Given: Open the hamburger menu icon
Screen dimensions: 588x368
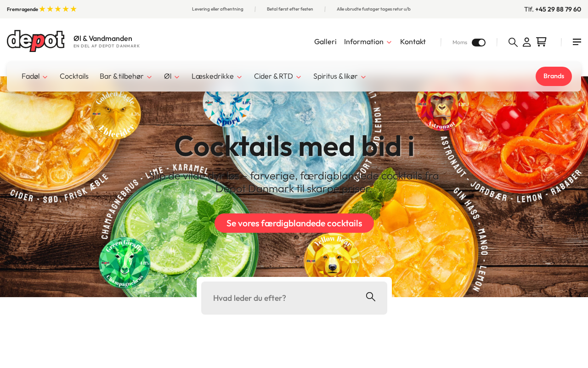Looking at the screenshot, I should tap(577, 42).
